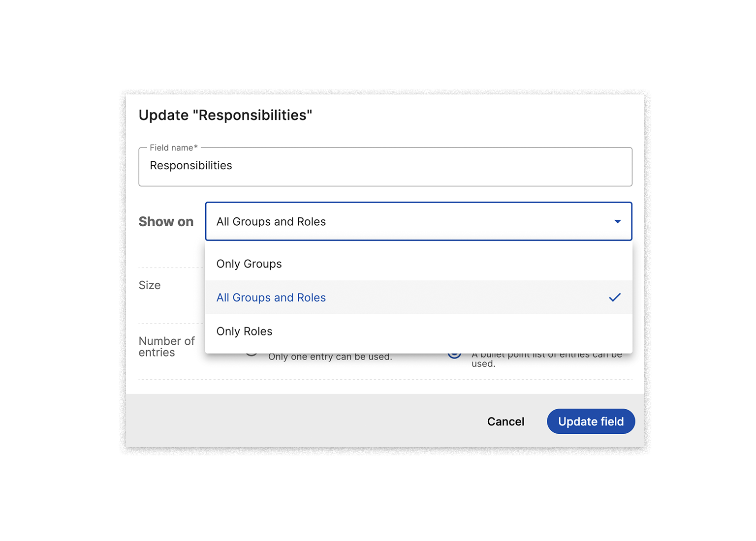Cancel the Responsibilities update dialog
The width and height of the screenshot is (756, 541).
(x=505, y=421)
